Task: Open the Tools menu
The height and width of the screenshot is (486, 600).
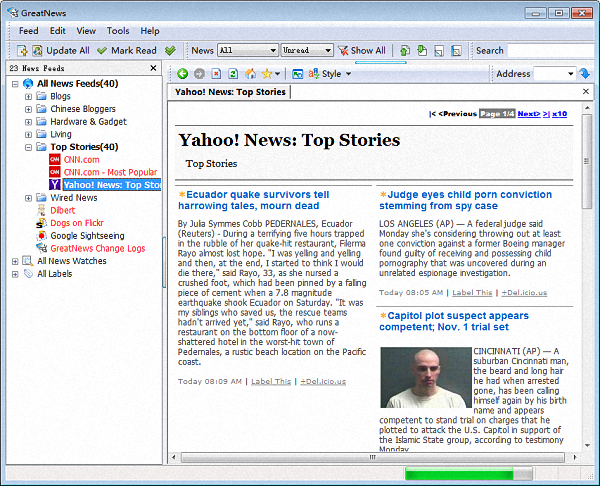Action: (x=118, y=31)
